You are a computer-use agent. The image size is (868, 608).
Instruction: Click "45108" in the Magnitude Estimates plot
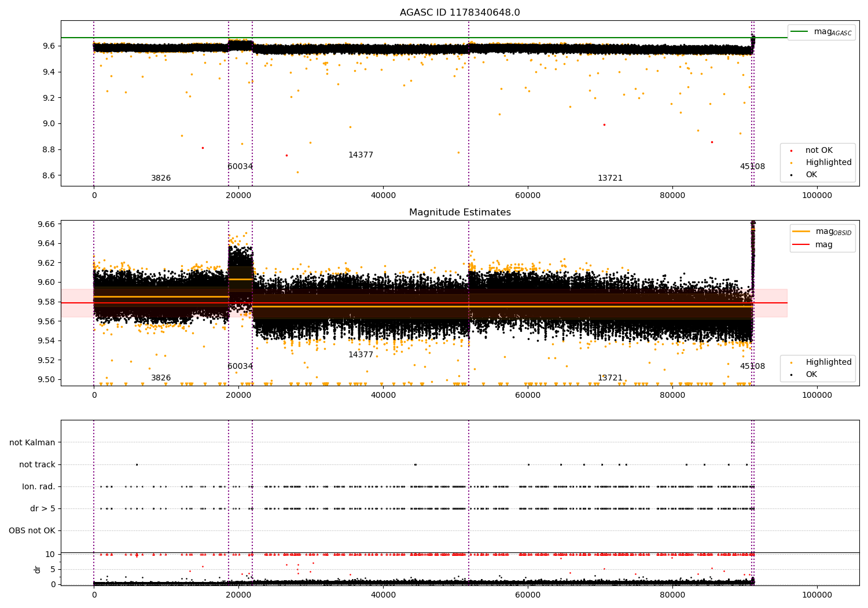click(x=752, y=367)
